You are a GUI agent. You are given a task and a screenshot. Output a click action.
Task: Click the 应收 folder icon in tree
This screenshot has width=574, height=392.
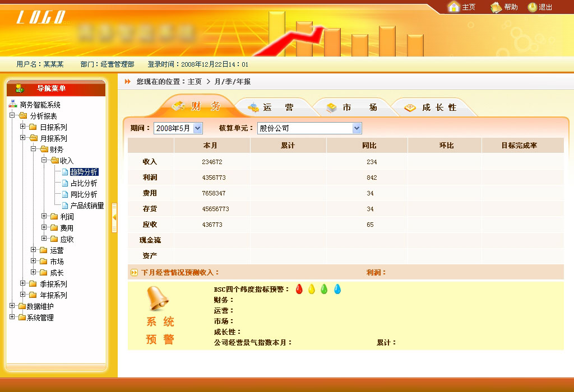pyautogui.click(x=54, y=239)
